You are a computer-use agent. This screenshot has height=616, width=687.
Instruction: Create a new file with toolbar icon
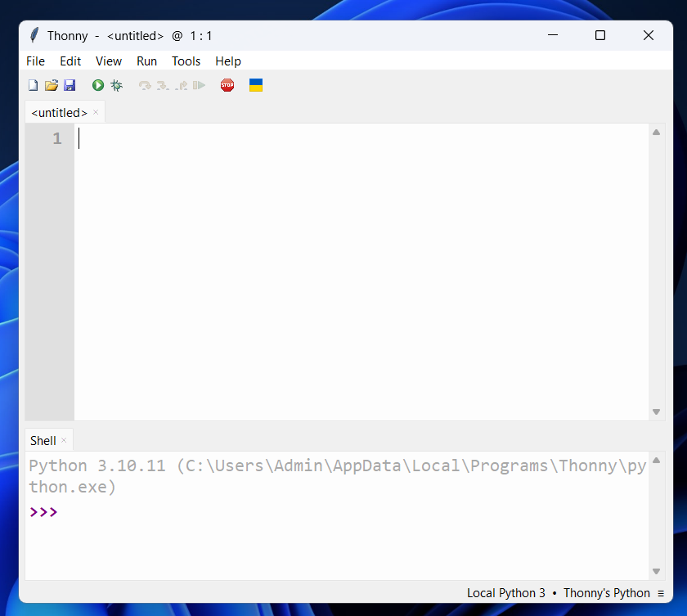click(x=34, y=85)
